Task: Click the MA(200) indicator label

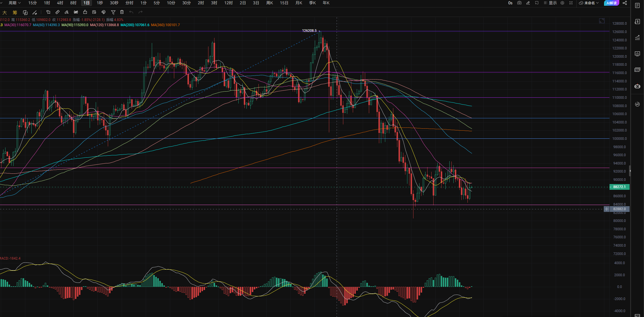Action: (x=135, y=25)
